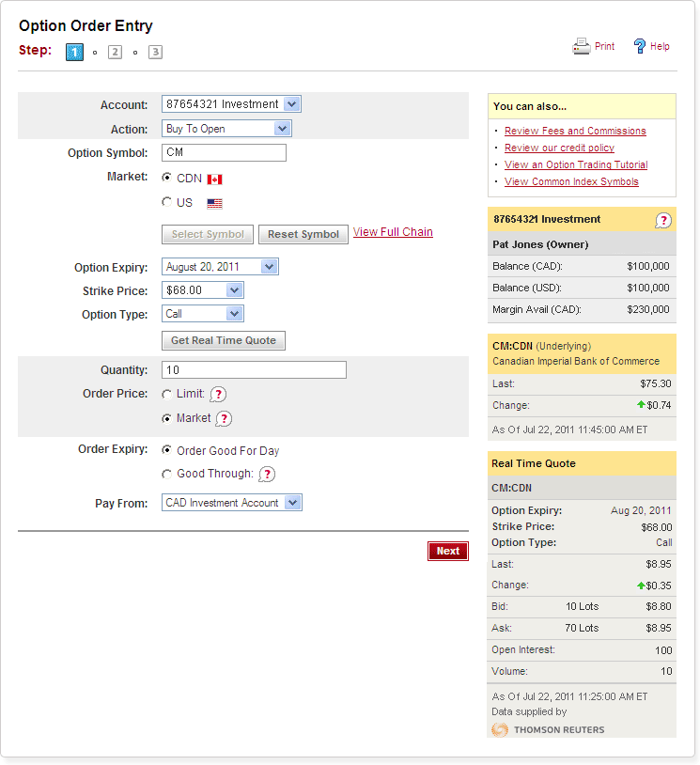Screen dimensions: 700x765
Task: Click '70 Lots' ask size
Action: point(582,628)
